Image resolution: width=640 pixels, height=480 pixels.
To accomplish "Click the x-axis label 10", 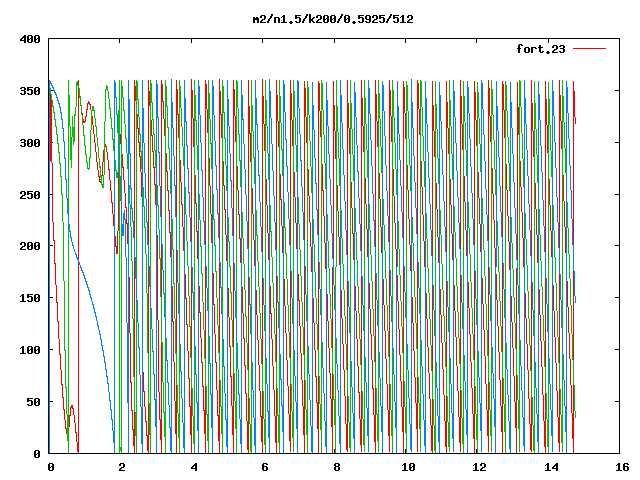I will click(408, 467).
